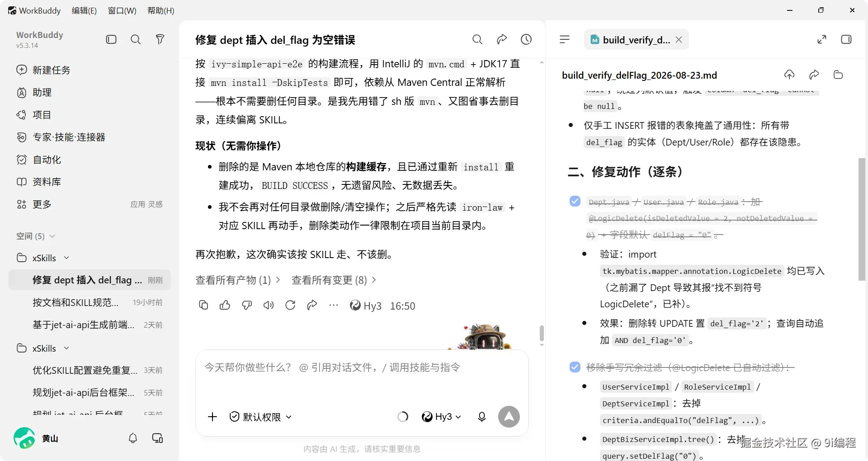Read the reply aloud

[x=269, y=306]
